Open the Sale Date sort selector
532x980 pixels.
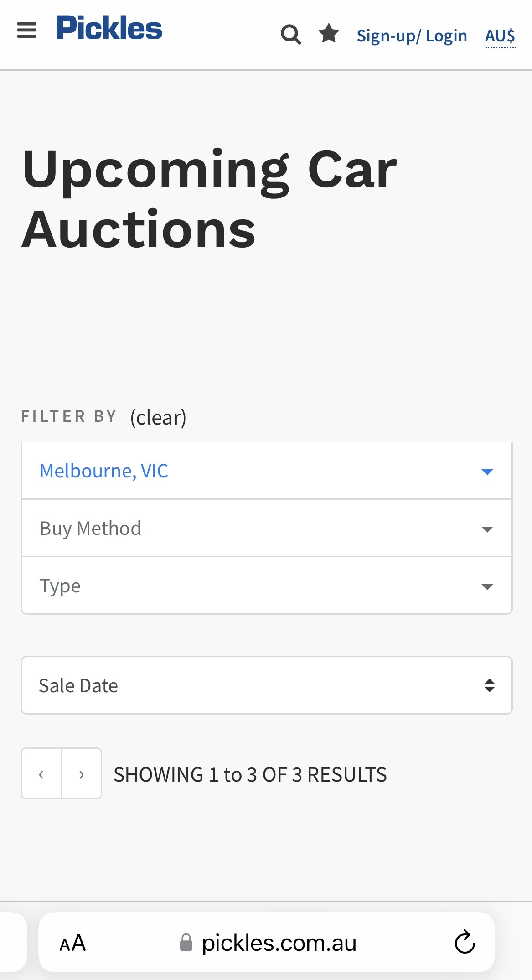click(x=267, y=685)
